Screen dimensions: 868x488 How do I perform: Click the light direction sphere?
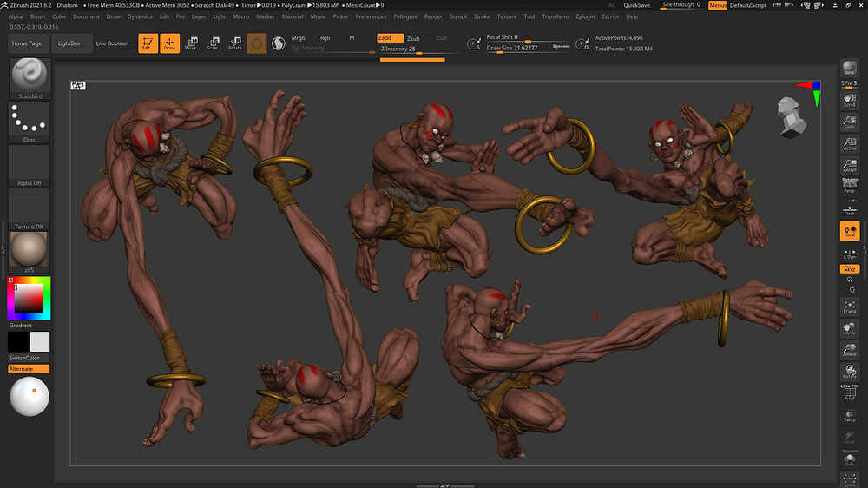pos(30,396)
